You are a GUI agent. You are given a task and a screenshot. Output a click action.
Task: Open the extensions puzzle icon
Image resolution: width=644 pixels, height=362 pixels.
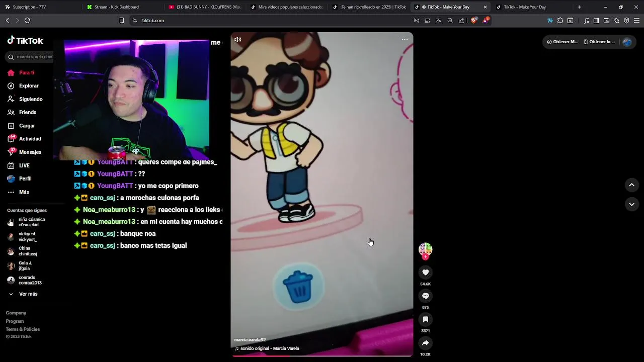(560, 21)
